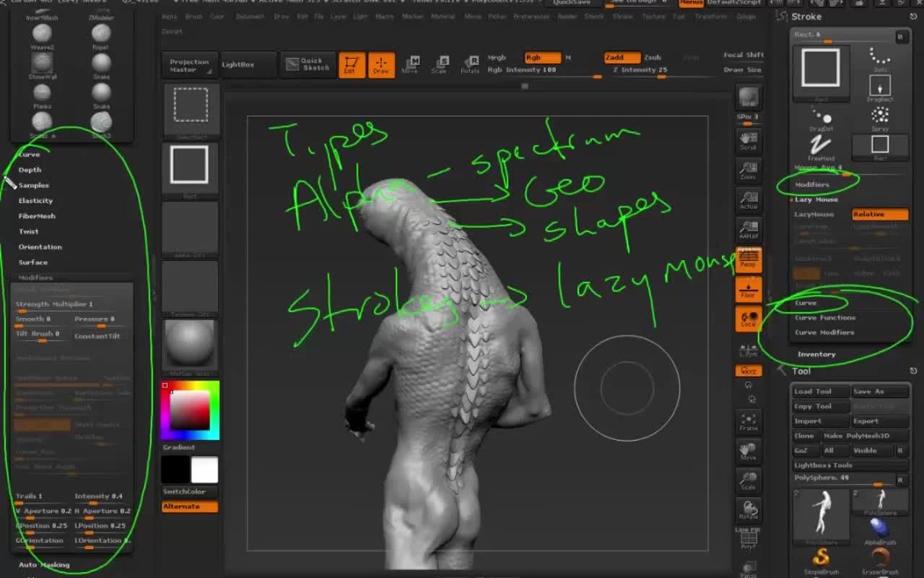Viewport: 924px width, 578px height.
Task: Select the AlphaBrush tool
Action: pyautogui.click(x=880, y=530)
